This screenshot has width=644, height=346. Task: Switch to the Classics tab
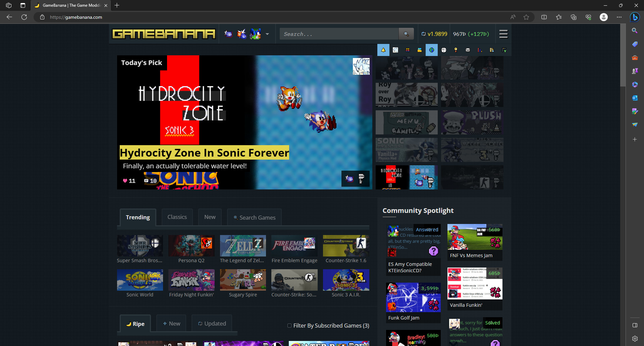177,217
